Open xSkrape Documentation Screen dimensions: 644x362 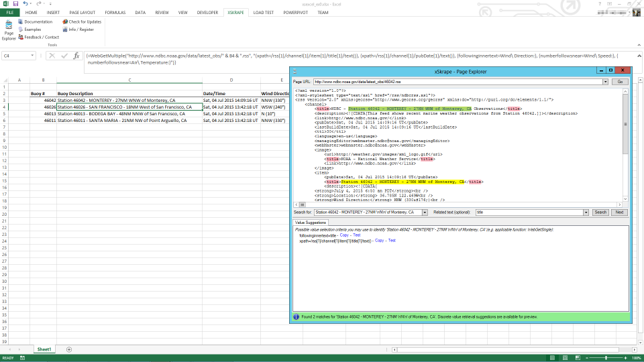point(36,21)
